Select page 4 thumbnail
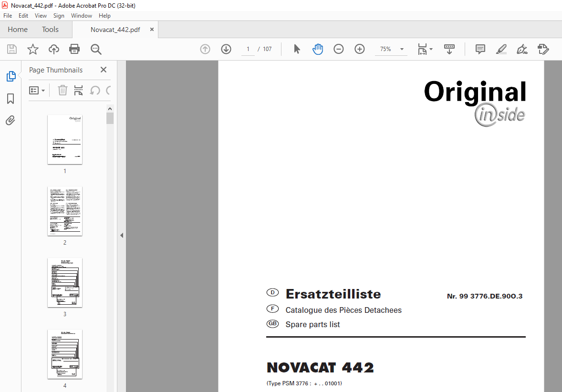Image resolution: width=562 pixels, height=392 pixels. click(x=65, y=354)
